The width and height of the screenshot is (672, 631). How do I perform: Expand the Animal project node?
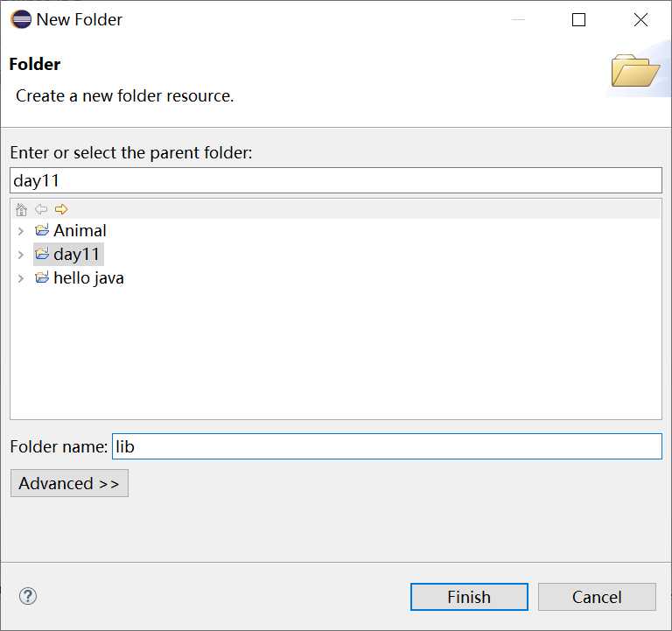21,231
